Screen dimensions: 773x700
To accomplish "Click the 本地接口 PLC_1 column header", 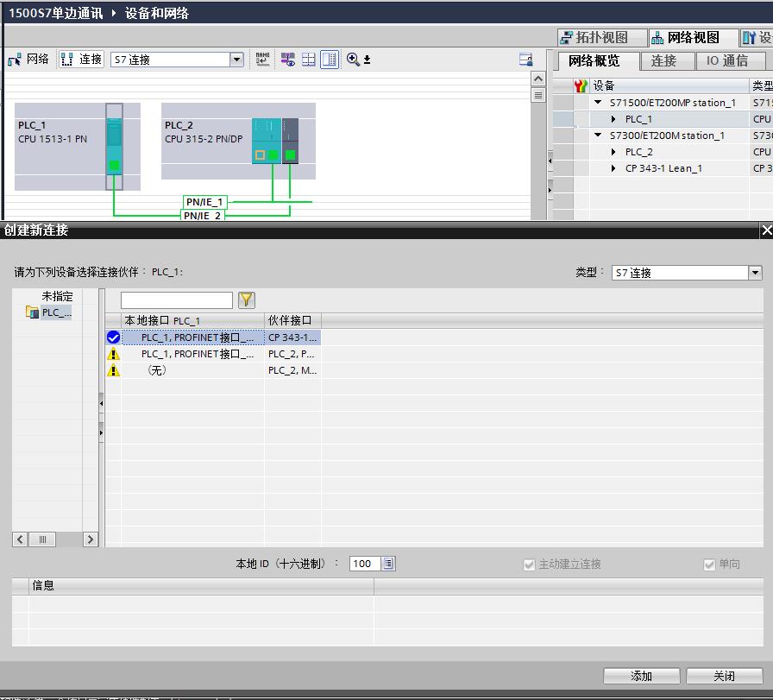I will click(x=192, y=320).
